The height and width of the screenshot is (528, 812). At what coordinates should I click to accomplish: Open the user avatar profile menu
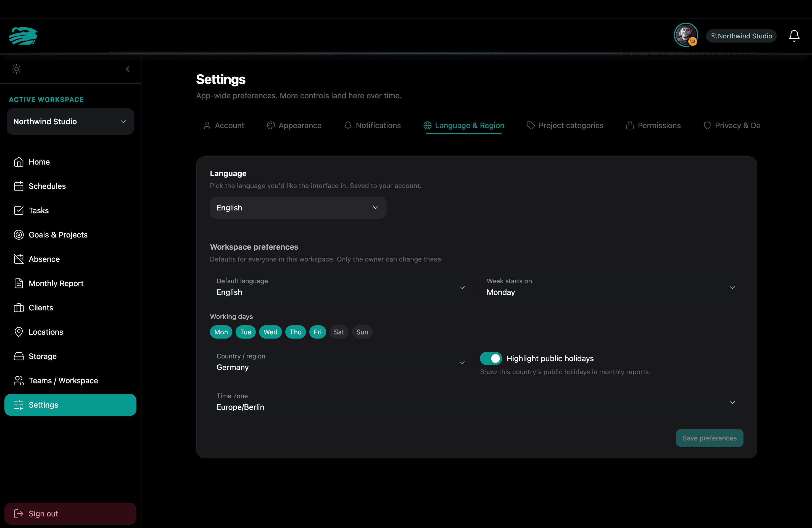[686, 35]
